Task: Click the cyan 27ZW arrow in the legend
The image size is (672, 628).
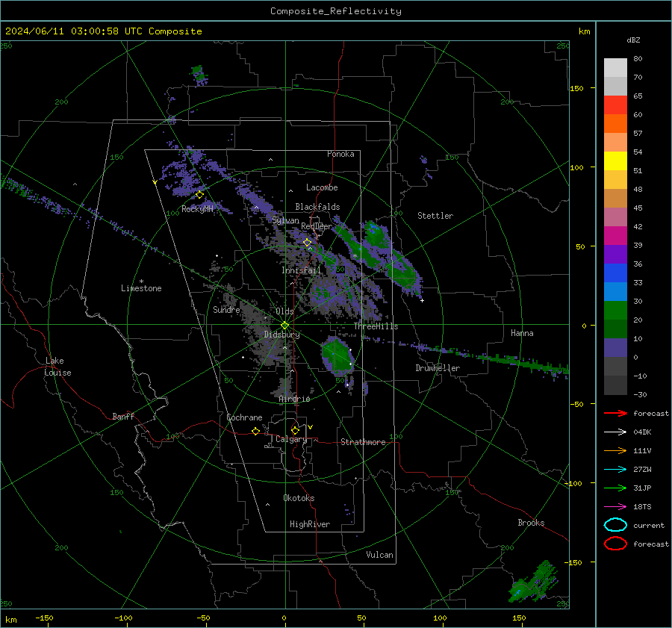Action: (x=615, y=470)
